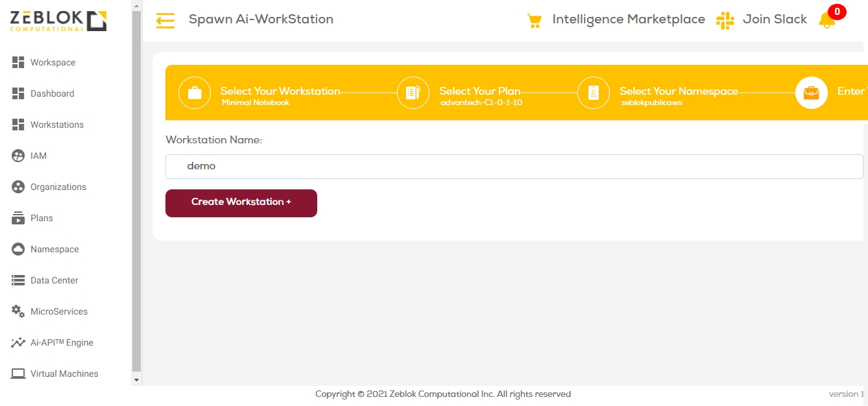Select the briefcase icon for Select Your Workstation
868x406 pixels.
tap(195, 93)
